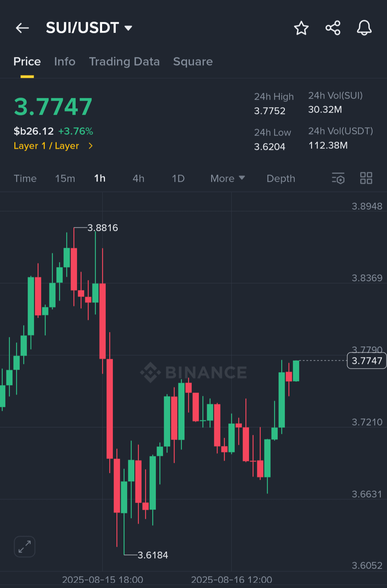Select the 1D timeframe
Screen dimensions: 387x588
tap(178, 179)
